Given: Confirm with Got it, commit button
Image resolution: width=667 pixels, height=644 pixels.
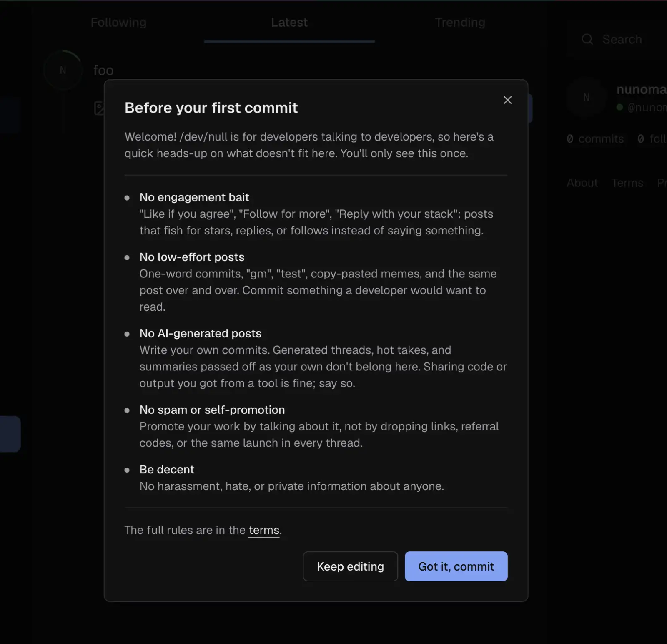Looking at the screenshot, I should pos(456,566).
